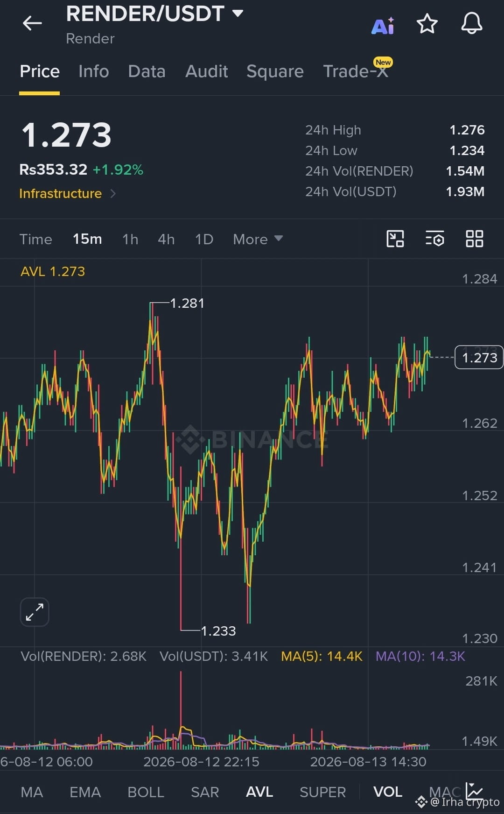Toggle the MA indicator
Screen dimensions: 504x814
(32, 792)
